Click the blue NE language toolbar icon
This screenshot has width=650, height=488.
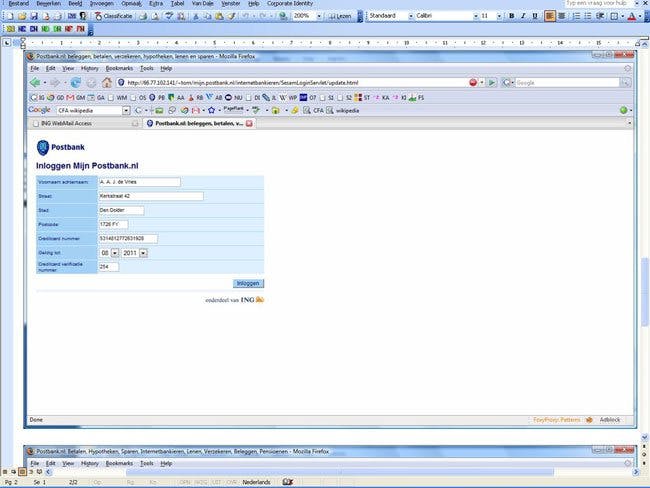(22, 29)
